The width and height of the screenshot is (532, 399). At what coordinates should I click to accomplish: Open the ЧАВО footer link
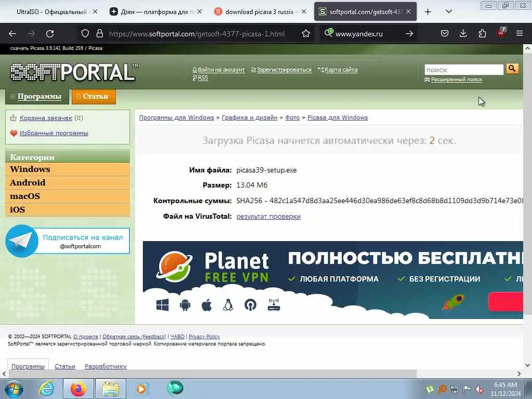tap(178, 337)
